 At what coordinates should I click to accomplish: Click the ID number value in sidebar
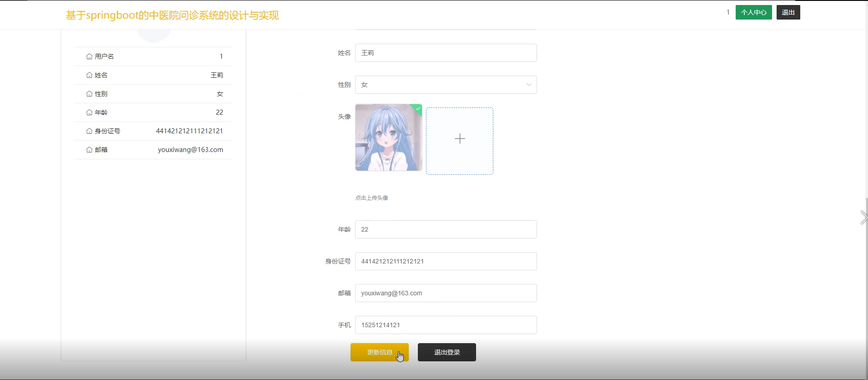tap(190, 131)
